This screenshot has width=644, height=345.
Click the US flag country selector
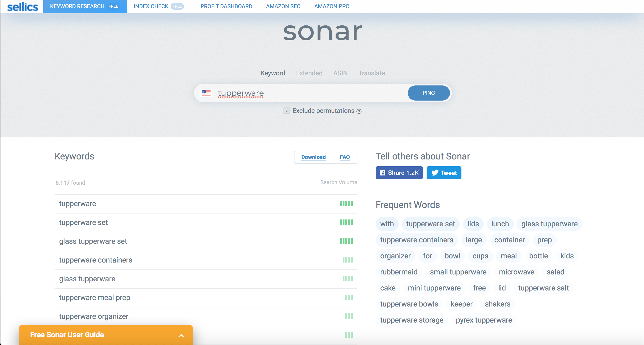click(206, 93)
